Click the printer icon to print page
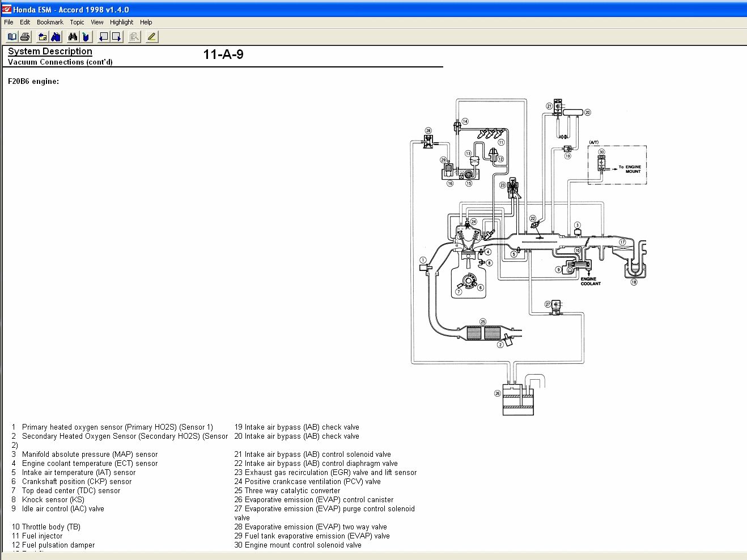The width and height of the screenshot is (747, 560). click(25, 37)
